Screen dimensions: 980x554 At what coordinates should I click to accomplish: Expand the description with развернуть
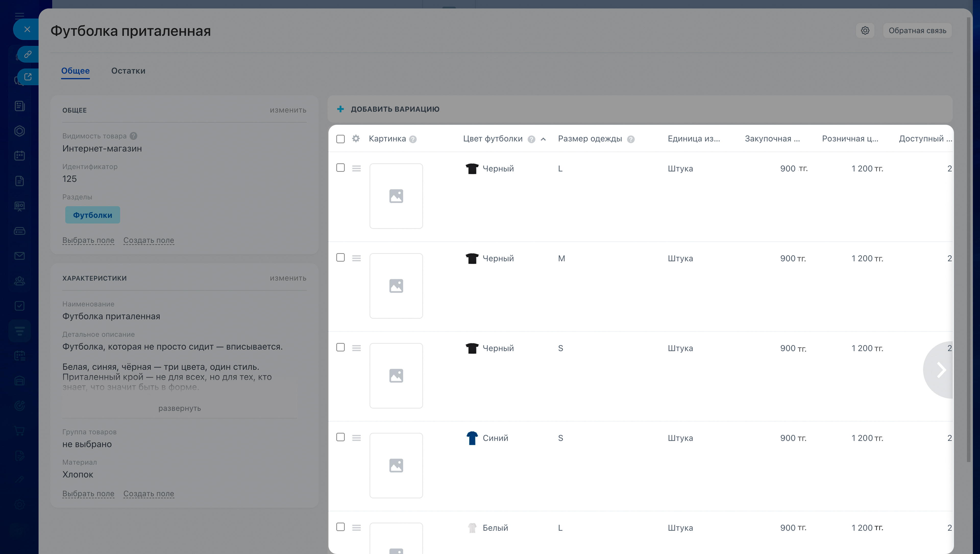[x=179, y=408]
